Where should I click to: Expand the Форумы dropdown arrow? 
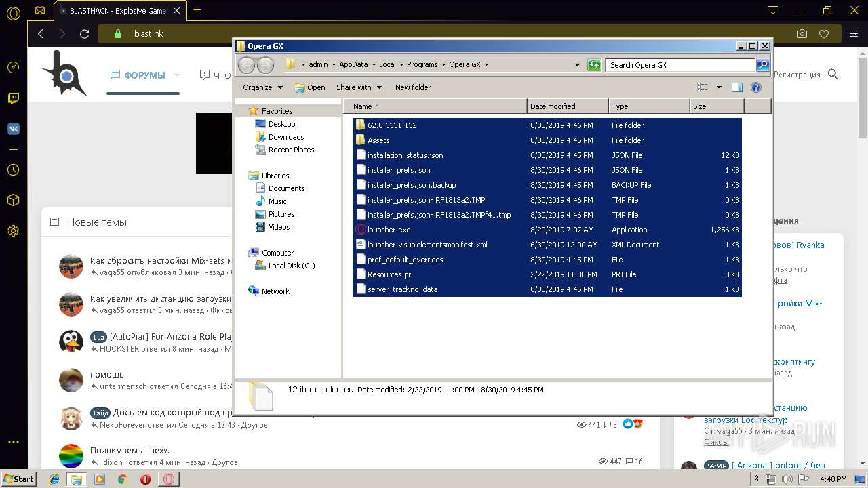(178, 75)
